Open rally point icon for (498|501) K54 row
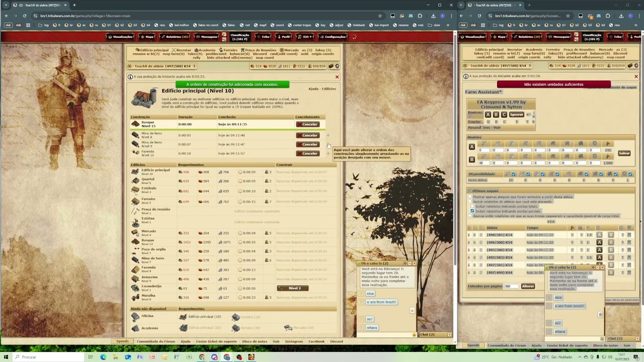 [x=629, y=235]
